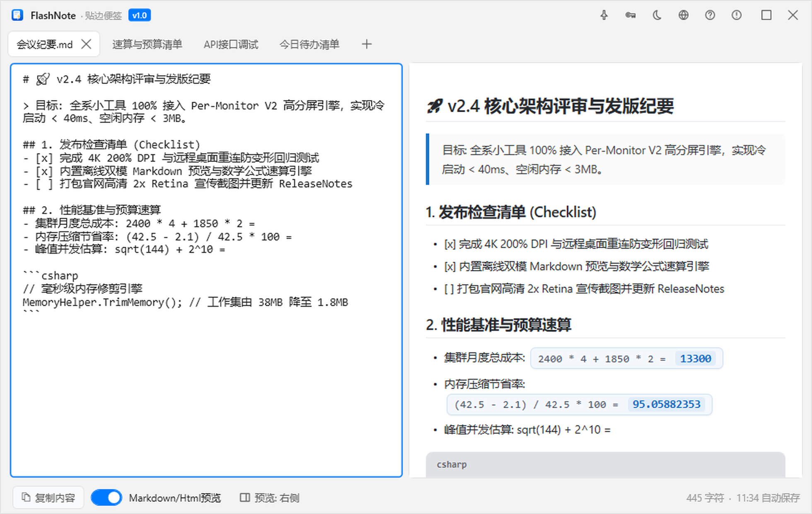
Task: Click the preview heading 1. 发布检查清单 (Checklist)
Action: [511, 212]
